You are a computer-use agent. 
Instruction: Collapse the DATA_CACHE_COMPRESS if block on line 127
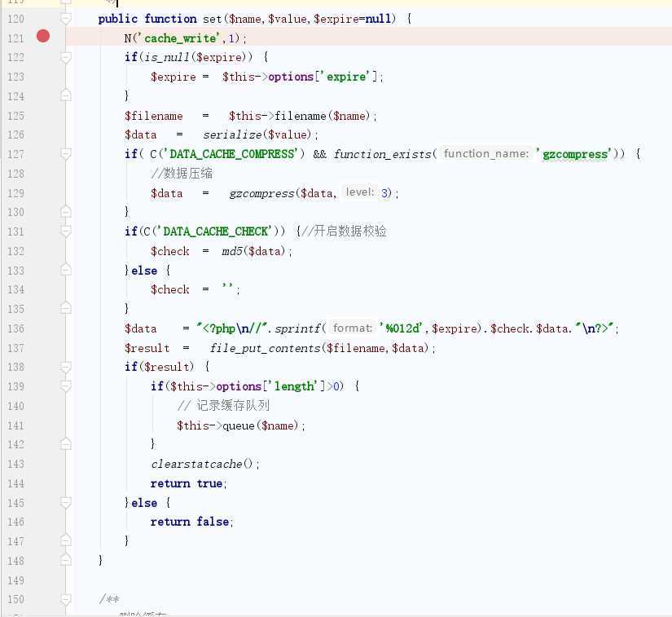point(66,153)
